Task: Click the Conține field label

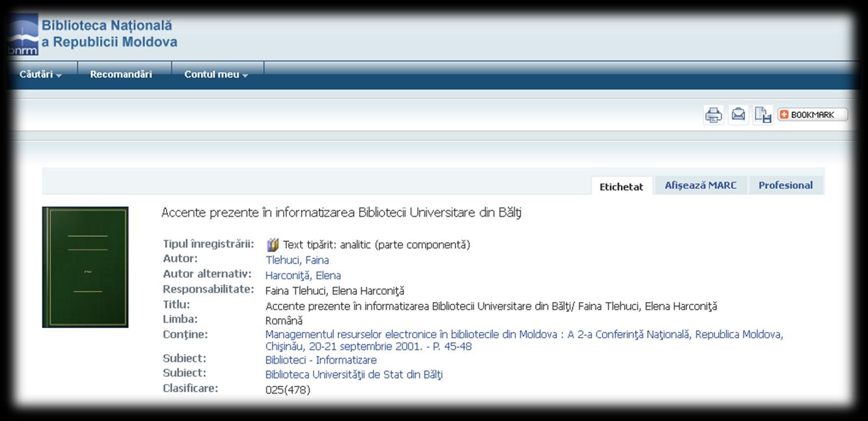Action: point(185,335)
